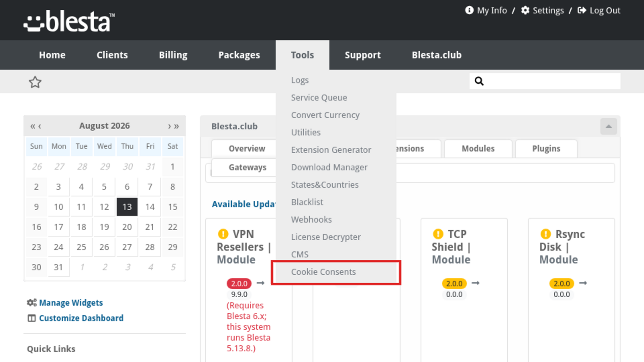Go to previous month in calendar
Screen dimensions: 644x362
coord(40,126)
